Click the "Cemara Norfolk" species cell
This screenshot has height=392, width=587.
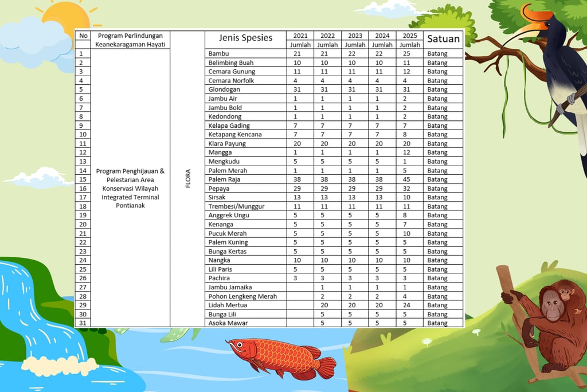[x=245, y=80]
